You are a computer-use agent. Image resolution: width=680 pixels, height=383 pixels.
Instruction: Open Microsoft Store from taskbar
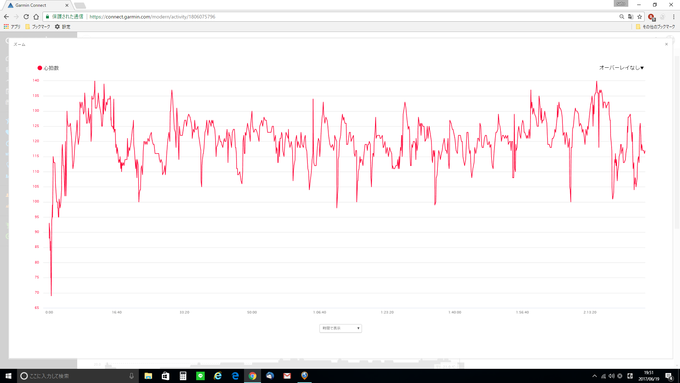[166, 376]
